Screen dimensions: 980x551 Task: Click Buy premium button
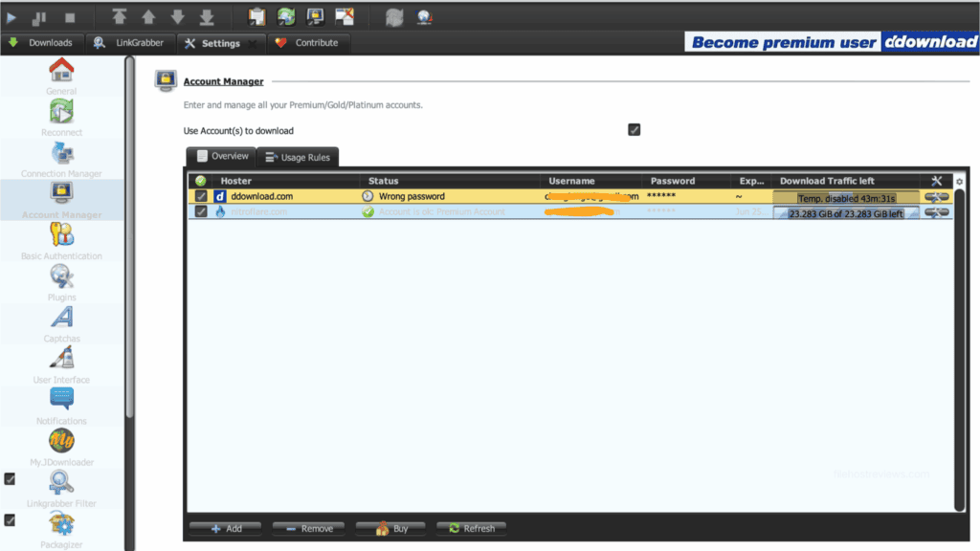click(x=391, y=528)
